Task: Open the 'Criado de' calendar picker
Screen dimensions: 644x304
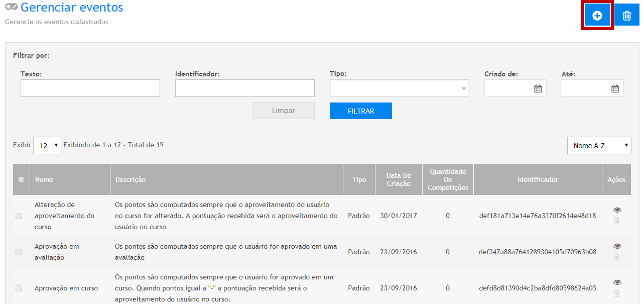Action: (538, 89)
